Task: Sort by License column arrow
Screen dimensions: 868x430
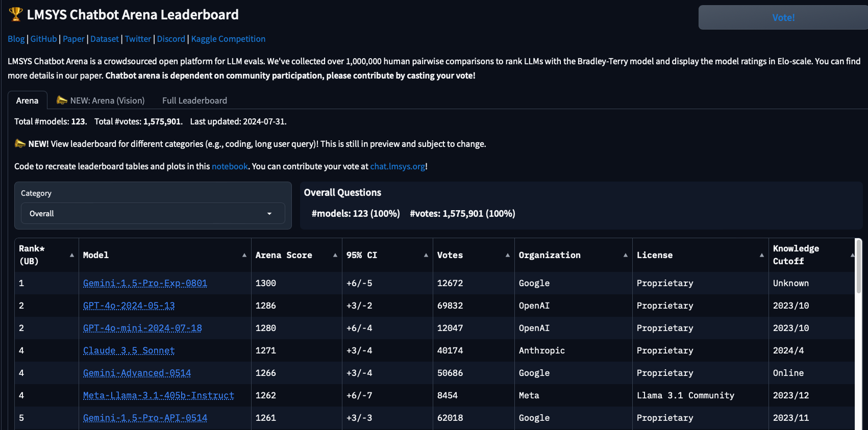Action: pos(762,255)
